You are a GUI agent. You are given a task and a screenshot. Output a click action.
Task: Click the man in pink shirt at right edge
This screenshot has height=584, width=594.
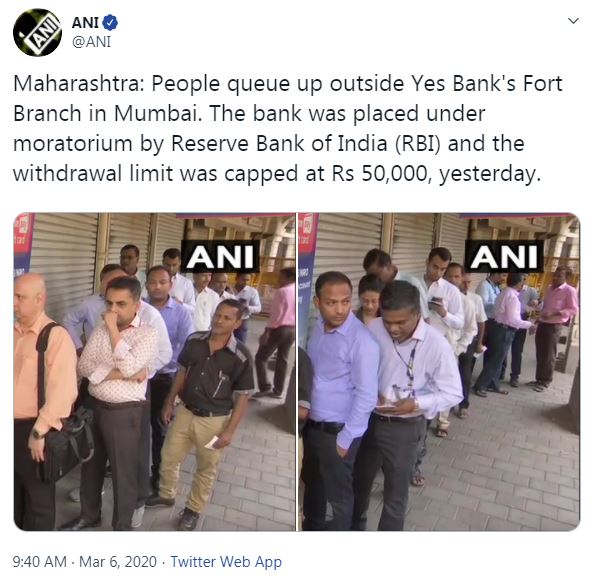554,328
